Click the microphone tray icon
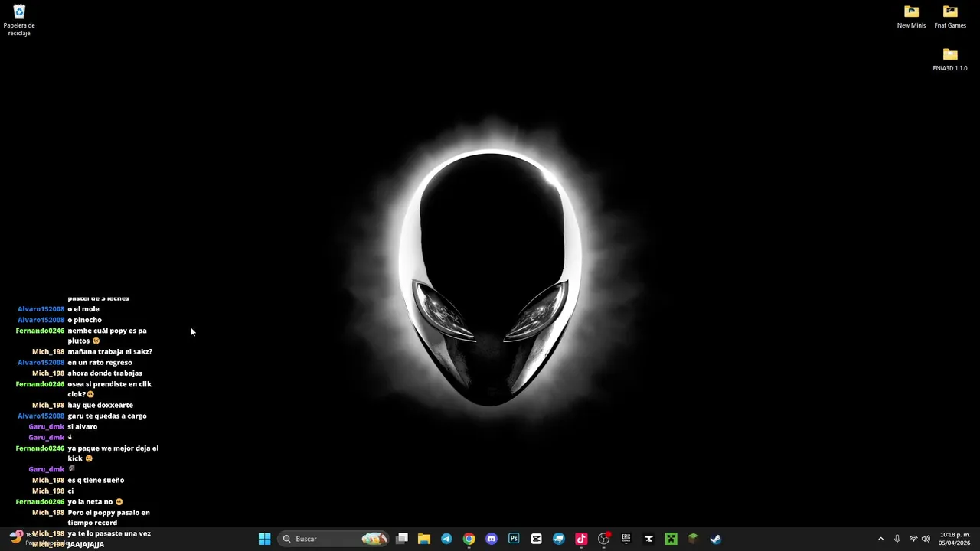This screenshot has height=551, width=980. (897, 539)
